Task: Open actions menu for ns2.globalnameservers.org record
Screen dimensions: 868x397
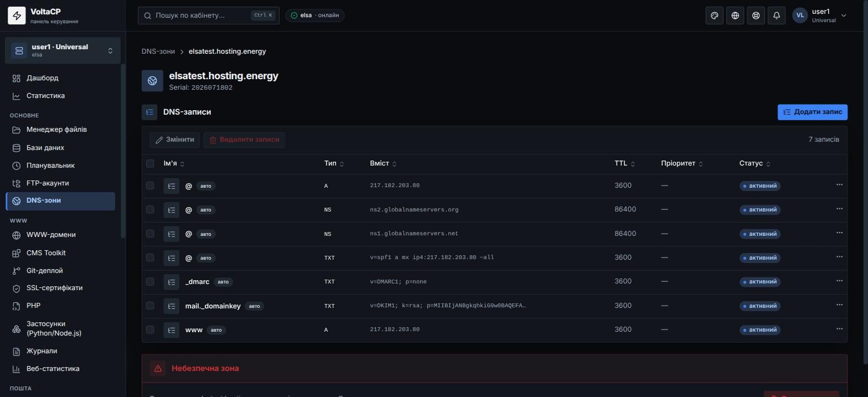Action: point(839,209)
